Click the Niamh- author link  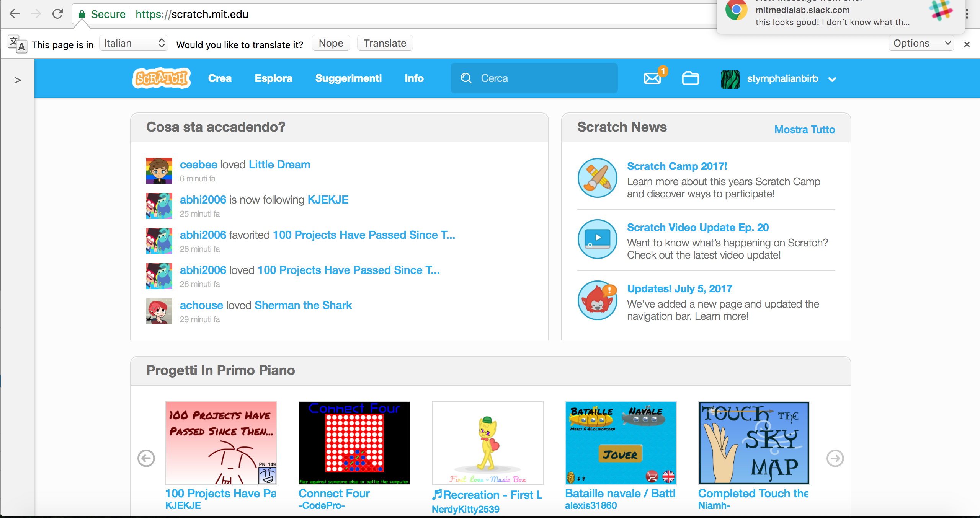(714, 505)
